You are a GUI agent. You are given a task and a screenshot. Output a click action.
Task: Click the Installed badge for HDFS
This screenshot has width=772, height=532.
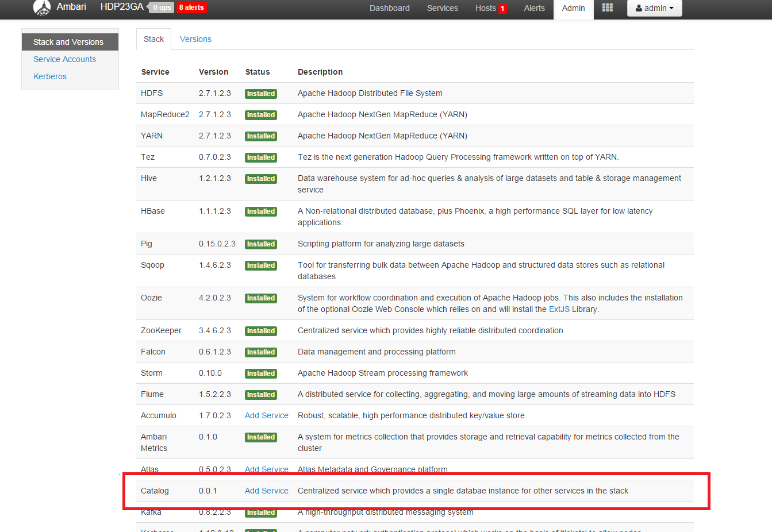pos(261,94)
